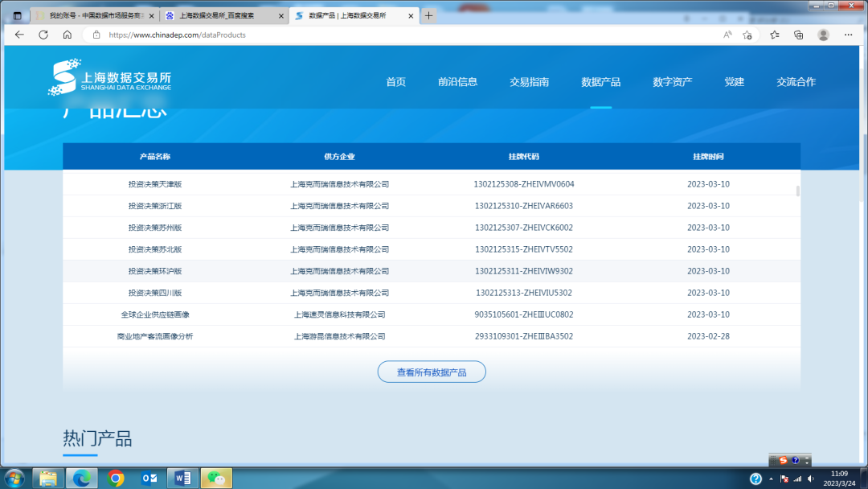Click the 供方企业 column header

339,157
